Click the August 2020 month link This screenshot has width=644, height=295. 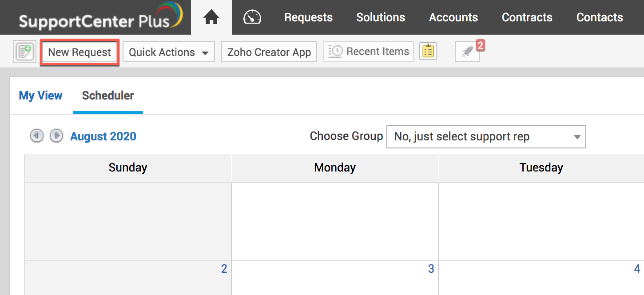pos(103,136)
